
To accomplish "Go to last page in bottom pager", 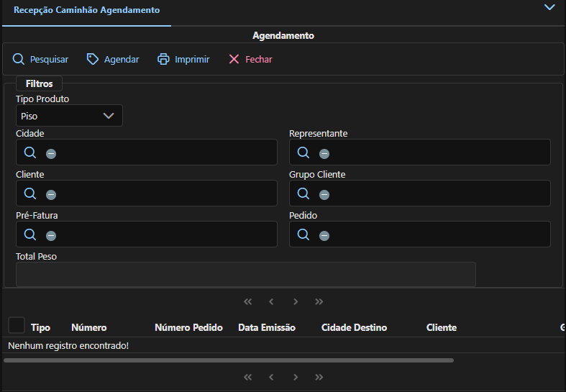I will [319, 377].
